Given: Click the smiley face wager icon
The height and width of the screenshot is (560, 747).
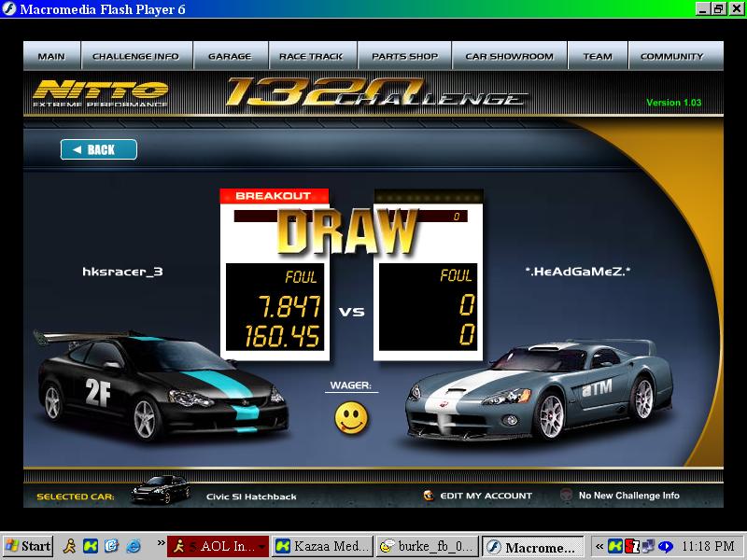Looking at the screenshot, I should 351,417.
